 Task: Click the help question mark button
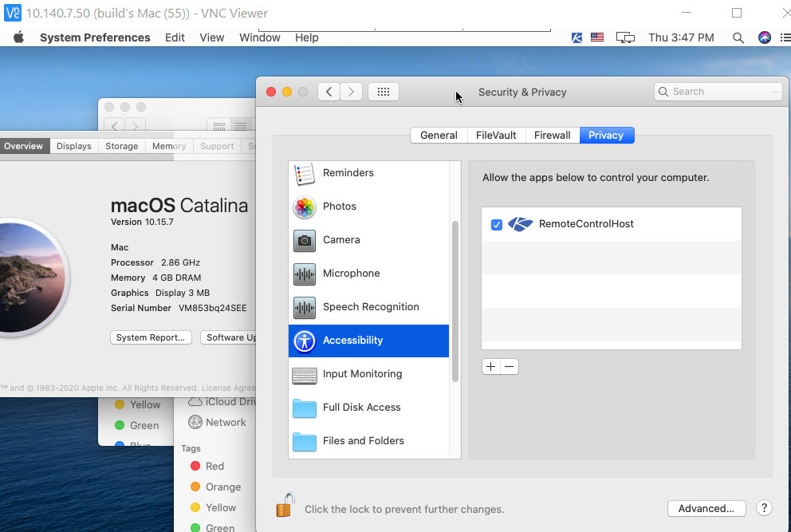(764, 508)
